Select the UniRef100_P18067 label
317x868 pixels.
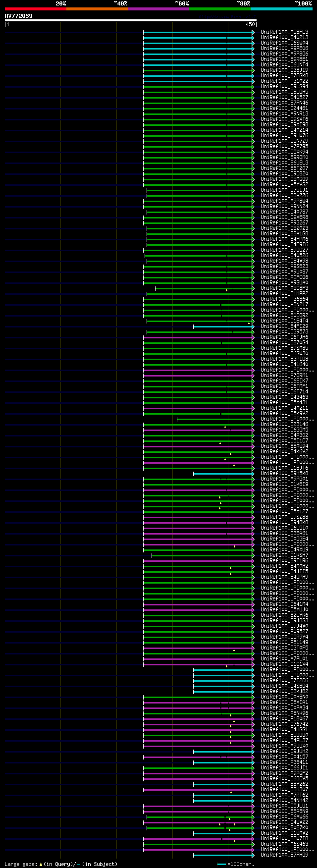pos(284,719)
